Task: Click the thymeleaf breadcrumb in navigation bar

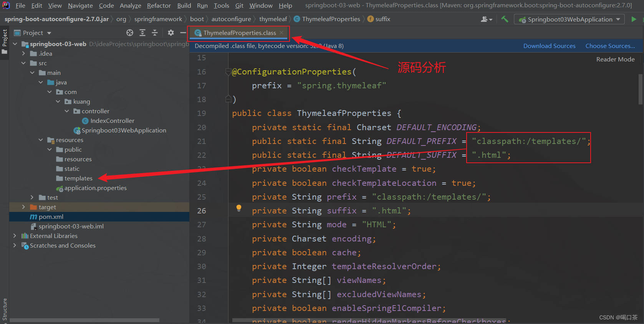Action: point(273,19)
